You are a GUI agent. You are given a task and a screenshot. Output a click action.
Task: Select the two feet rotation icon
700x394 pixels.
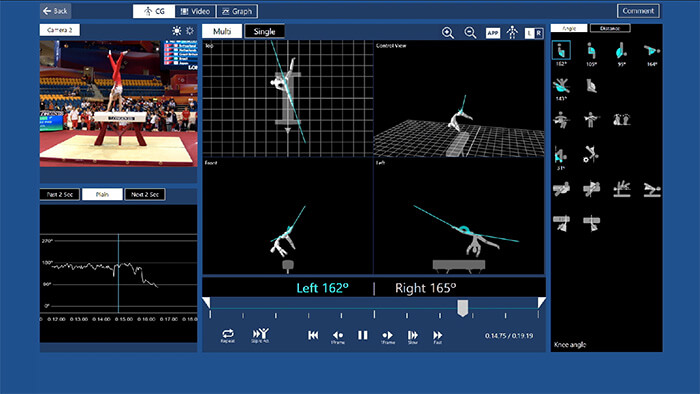pyautogui.click(x=621, y=120)
